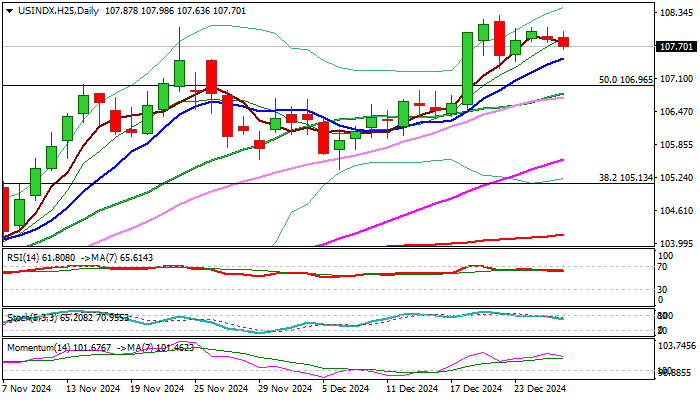Select the latest red candlestick at right edge
700x400 pixels.
click(x=564, y=42)
